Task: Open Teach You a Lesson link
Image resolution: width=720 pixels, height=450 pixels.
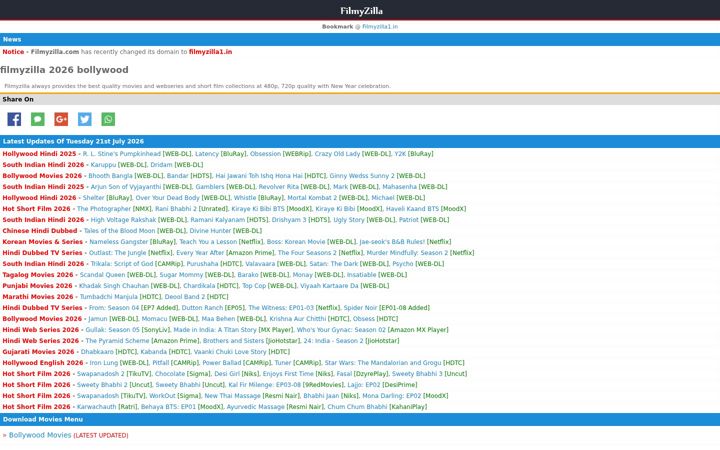Action: [208, 242]
